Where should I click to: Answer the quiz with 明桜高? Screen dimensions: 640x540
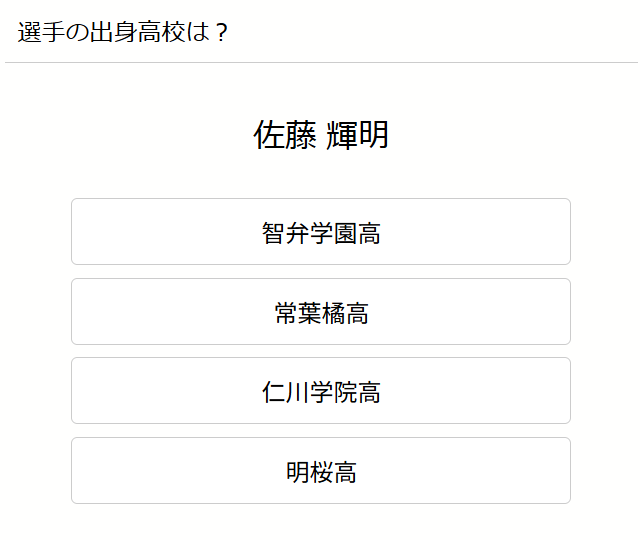(x=320, y=471)
